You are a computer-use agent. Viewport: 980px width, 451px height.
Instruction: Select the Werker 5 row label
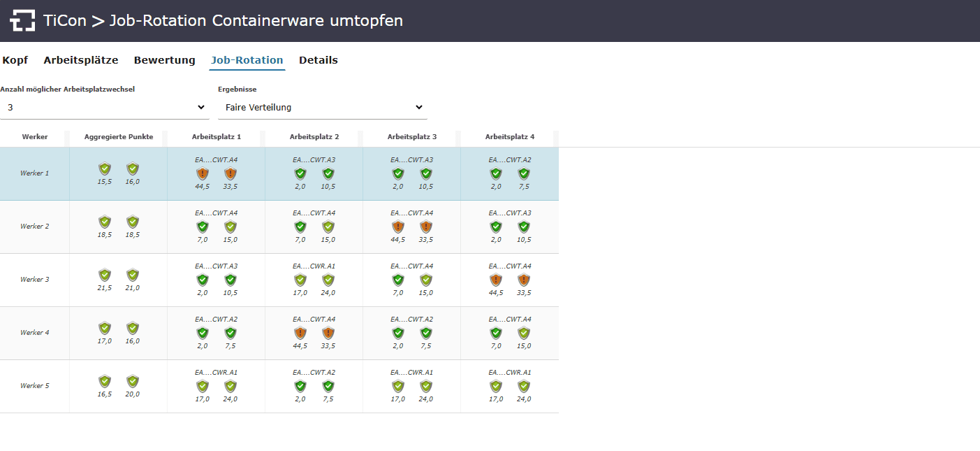click(35, 386)
